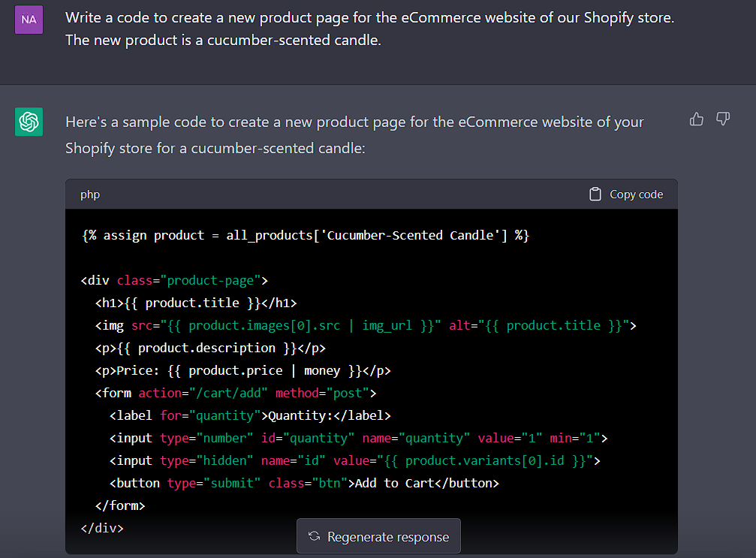This screenshot has height=558, width=756.
Task: Click the input type="hidden" code line
Action: point(355,460)
